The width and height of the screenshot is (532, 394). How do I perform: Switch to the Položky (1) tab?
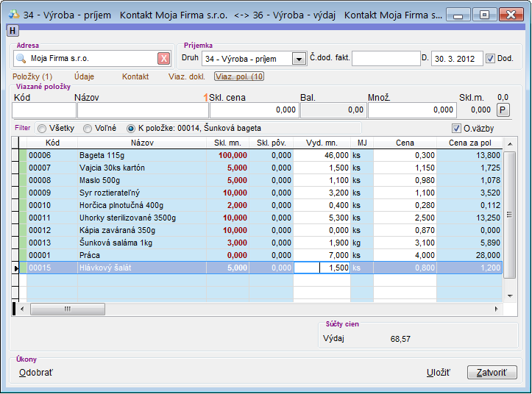coord(32,76)
